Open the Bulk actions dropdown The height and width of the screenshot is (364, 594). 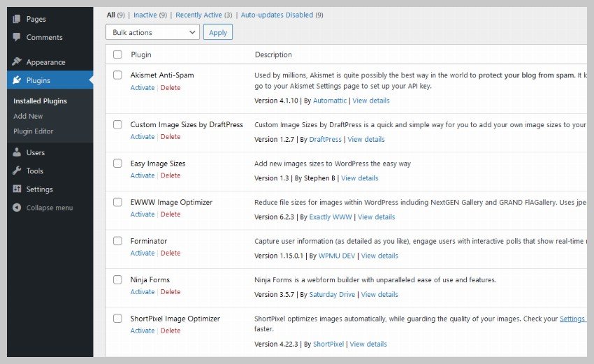[x=152, y=32]
